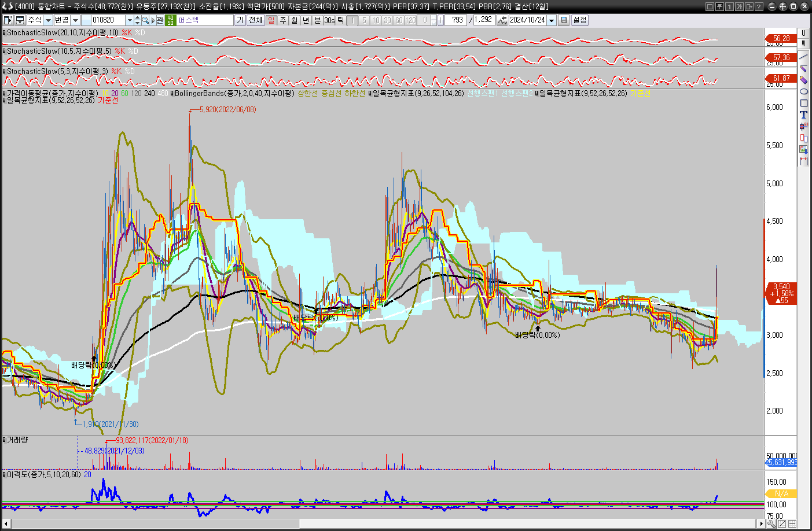Click the export arrow title bar icon

(749, 6)
